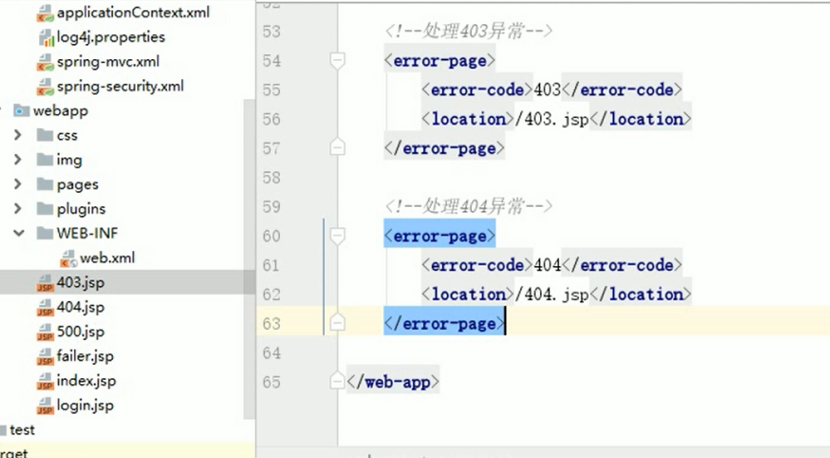This screenshot has height=458, width=830.
Task: Click the project tree vertical scrollbar
Action: pos(249,259)
